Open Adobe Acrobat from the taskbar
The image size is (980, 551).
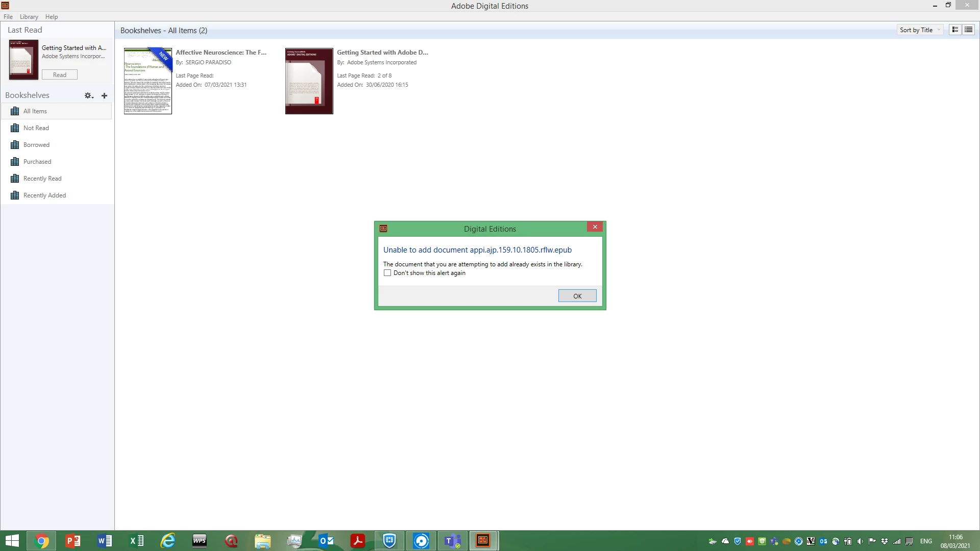click(357, 541)
